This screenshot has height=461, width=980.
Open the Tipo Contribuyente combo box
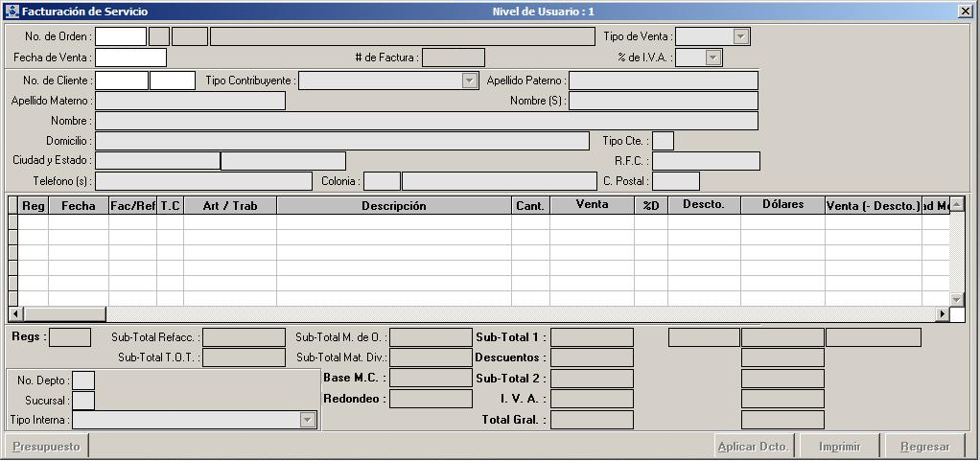coord(469,81)
